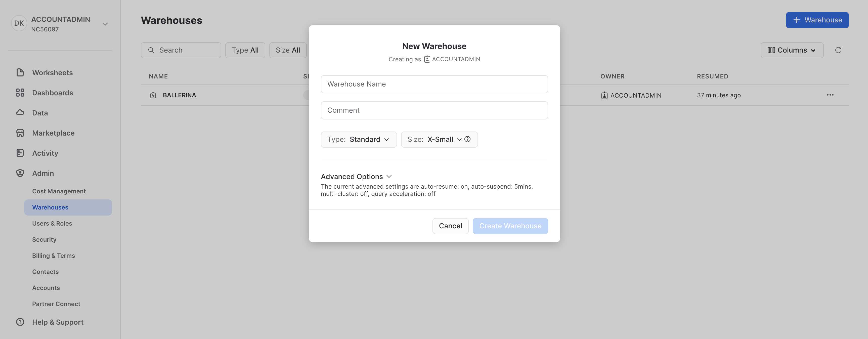Click the Warehouse Name input field
This screenshot has width=868, height=339.
click(x=434, y=84)
